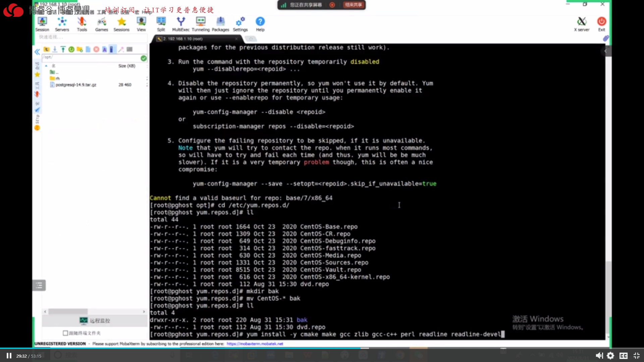Click the remote monitoring button

(x=95, y=320)
